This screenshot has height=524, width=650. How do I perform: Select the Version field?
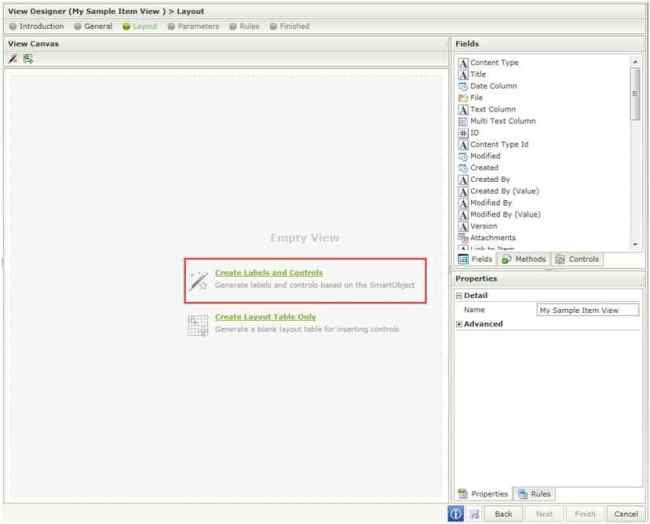pos(483,226)
